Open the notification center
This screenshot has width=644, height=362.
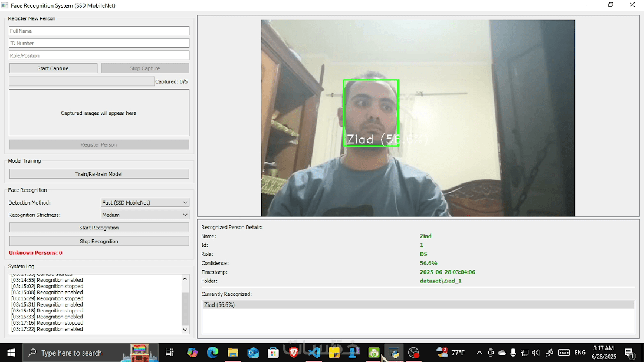tap(629, 353)
